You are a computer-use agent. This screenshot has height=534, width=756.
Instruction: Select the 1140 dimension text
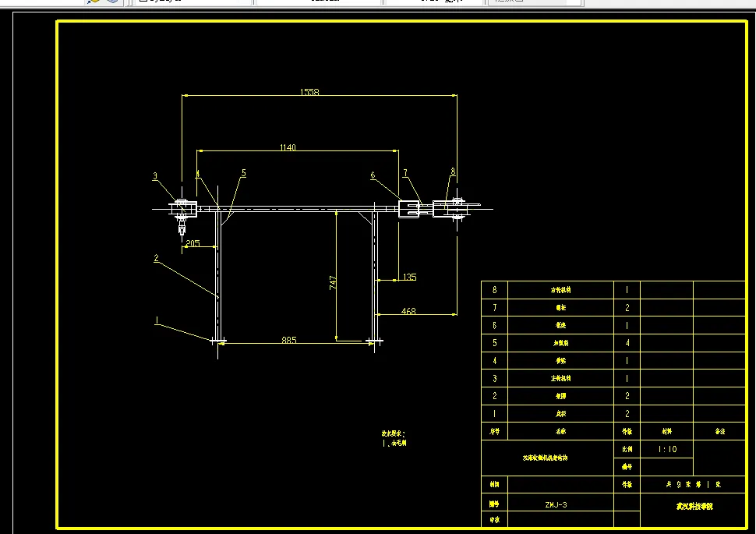288,147
